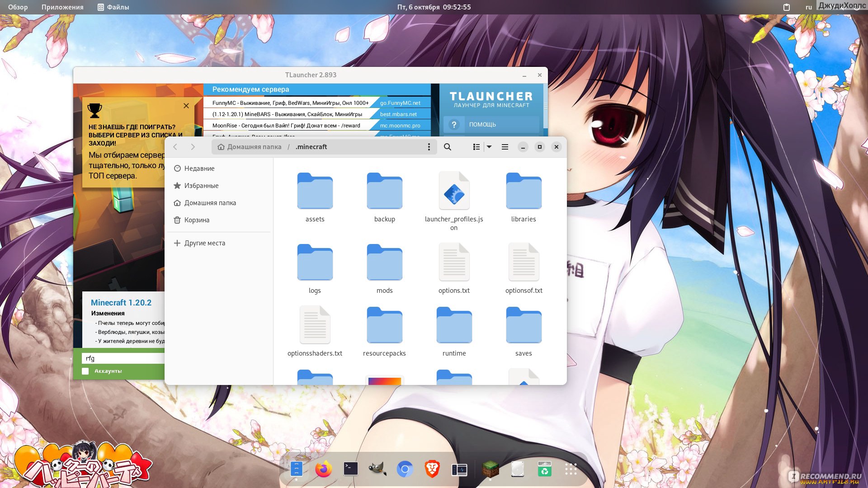The image size is (868, 488).
Task: Open the disk drive icon in dock
Action: tap(517, 469)
